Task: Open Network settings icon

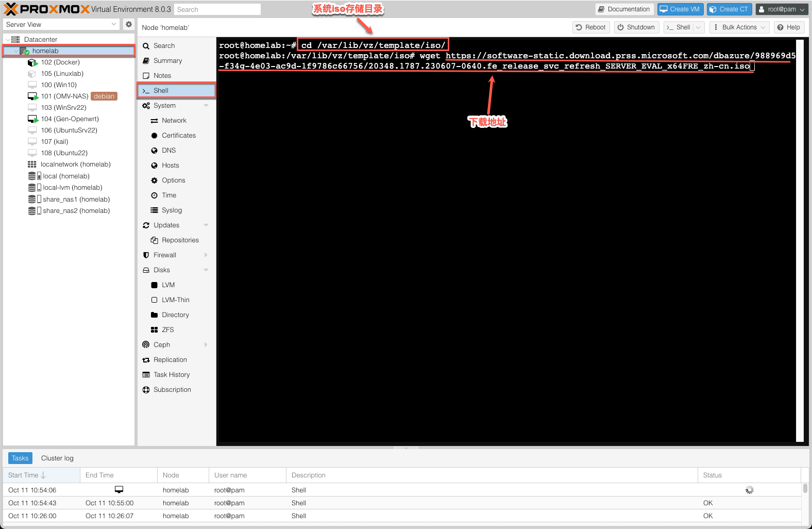Action: click(x=154, y=121)
